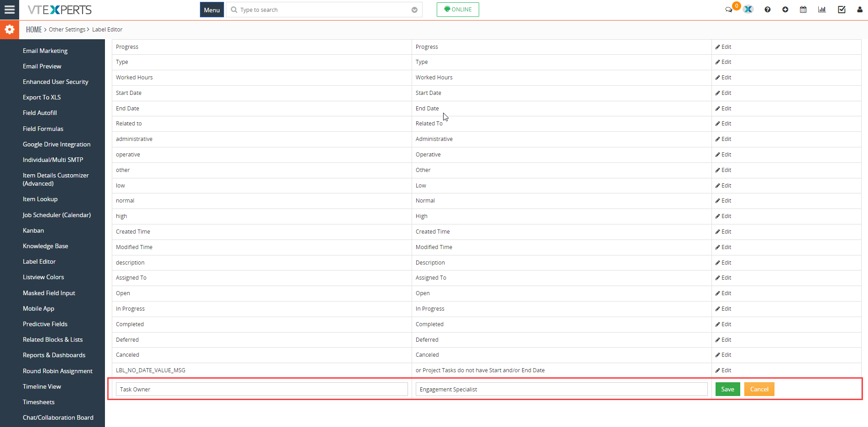Viewport: 868px width, 427px height.
Task: Click the ONLINE status button
Action: pos(458,10)
